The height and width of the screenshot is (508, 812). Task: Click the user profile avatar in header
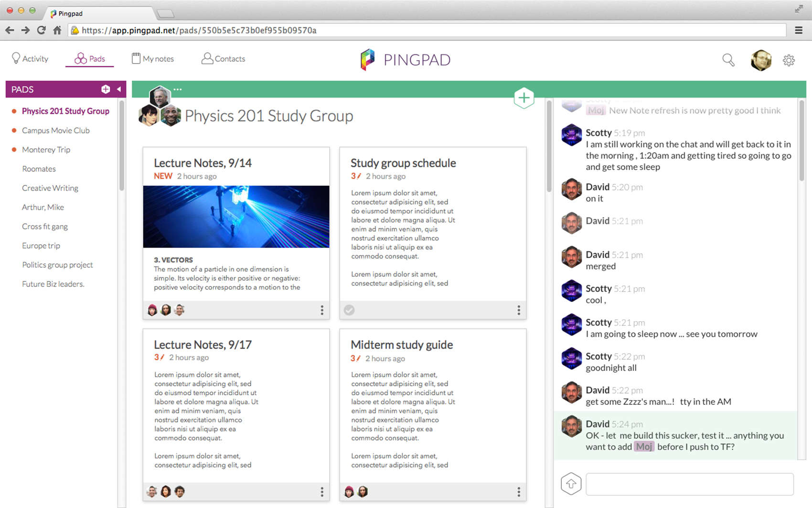[x=760, y=60]
